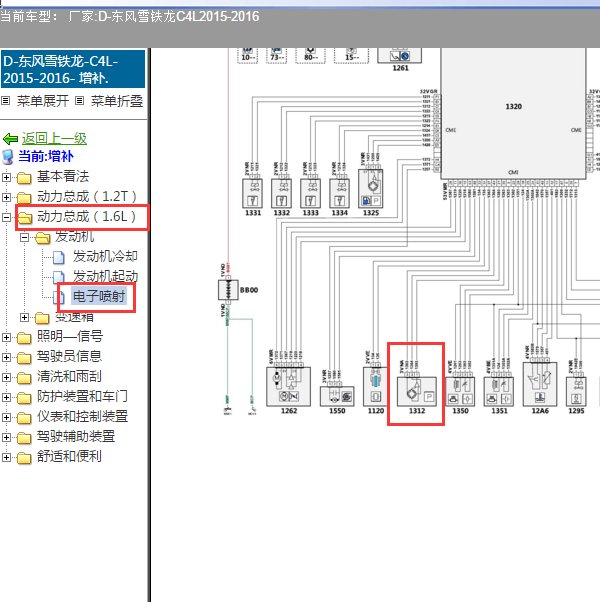This screenshot has width=600, height=602.
Task: Click the 当前:增补 computer icon
Action: [8, 157]
